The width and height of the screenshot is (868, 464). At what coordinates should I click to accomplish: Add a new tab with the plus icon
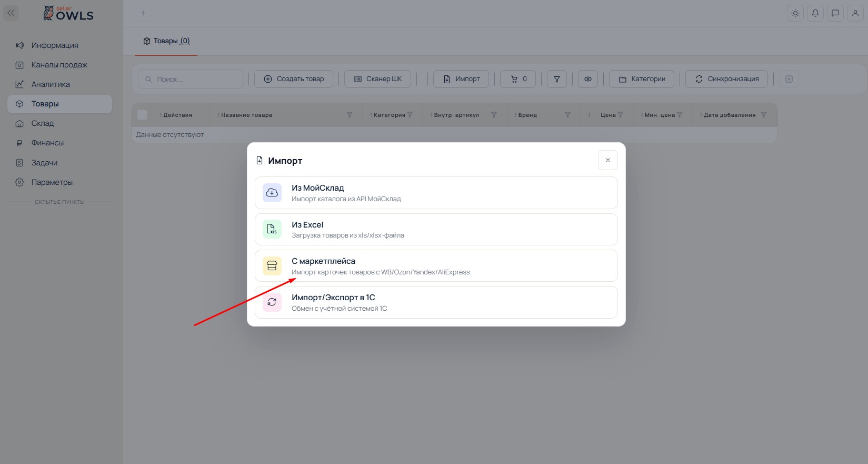coord(143,13)
